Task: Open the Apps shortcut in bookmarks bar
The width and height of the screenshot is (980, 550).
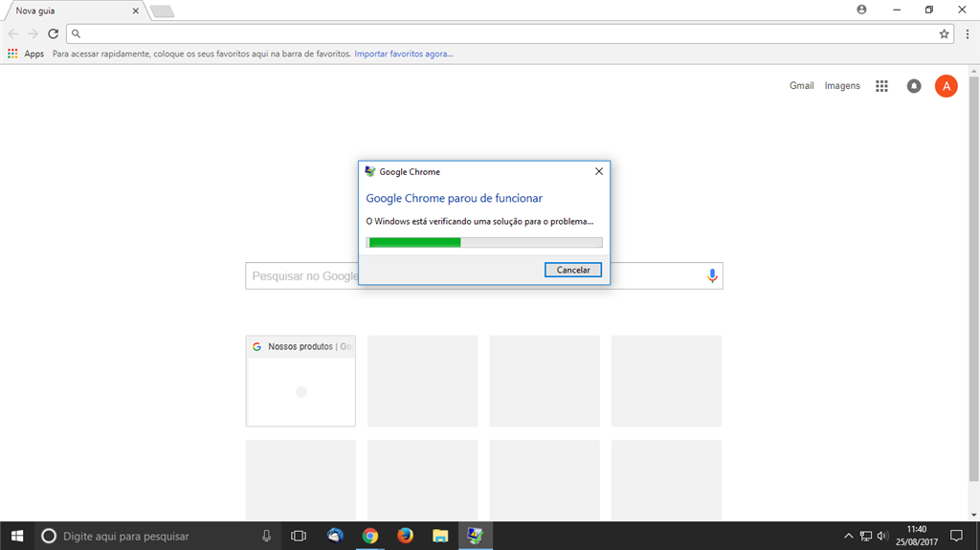Action: click(x=26, y=54)
